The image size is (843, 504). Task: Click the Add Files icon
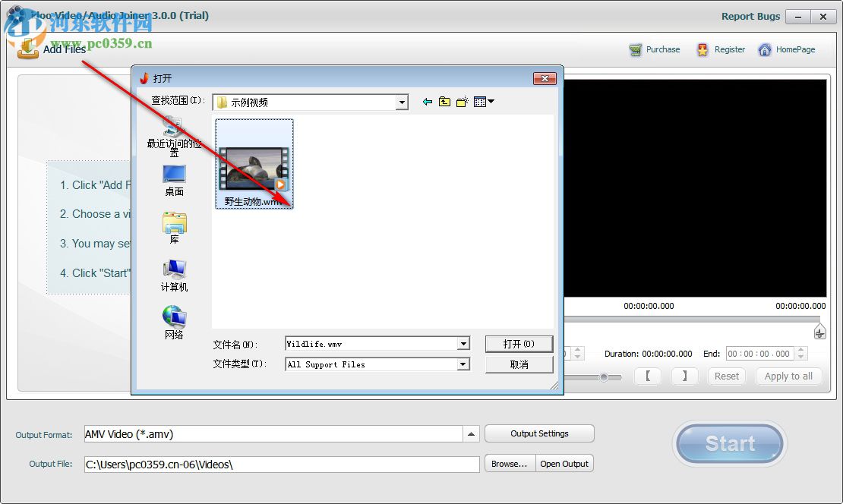(28, 49)
